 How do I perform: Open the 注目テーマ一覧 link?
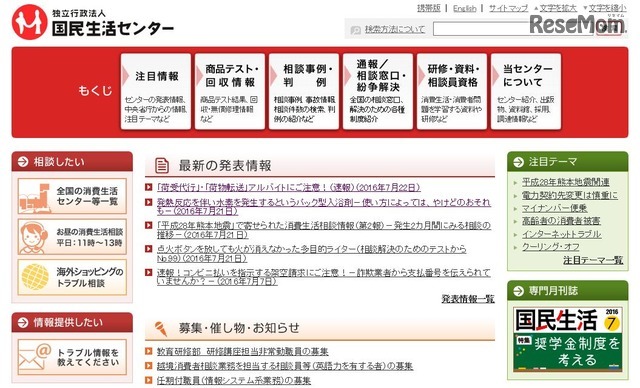coord(593,260)
